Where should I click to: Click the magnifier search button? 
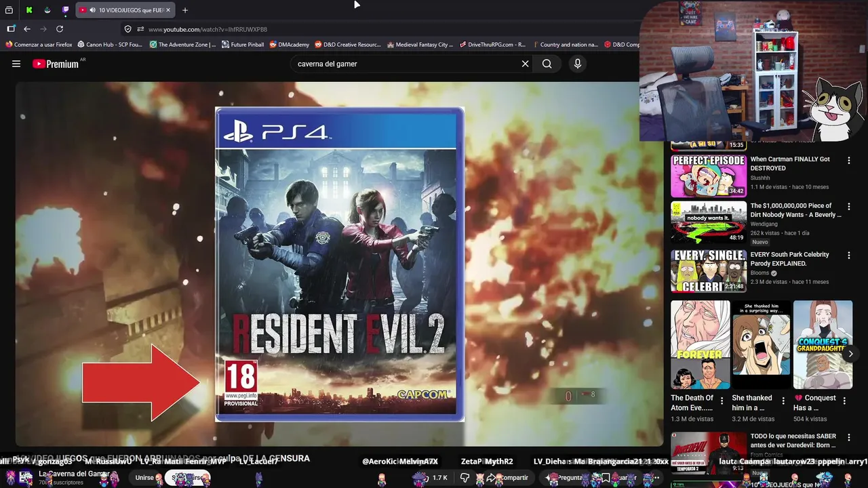tap(547, 64)
